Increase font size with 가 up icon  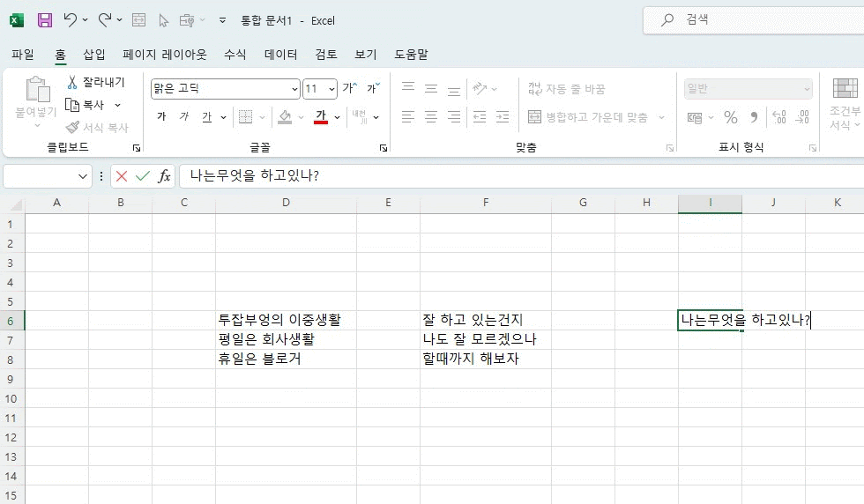tap(349, 88)
